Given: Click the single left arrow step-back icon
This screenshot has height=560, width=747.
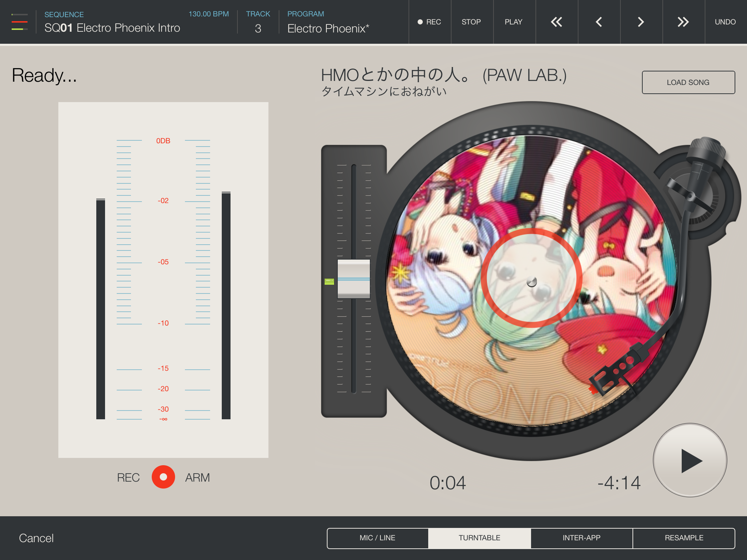Looking at the screenshot, I should point(599,22).
